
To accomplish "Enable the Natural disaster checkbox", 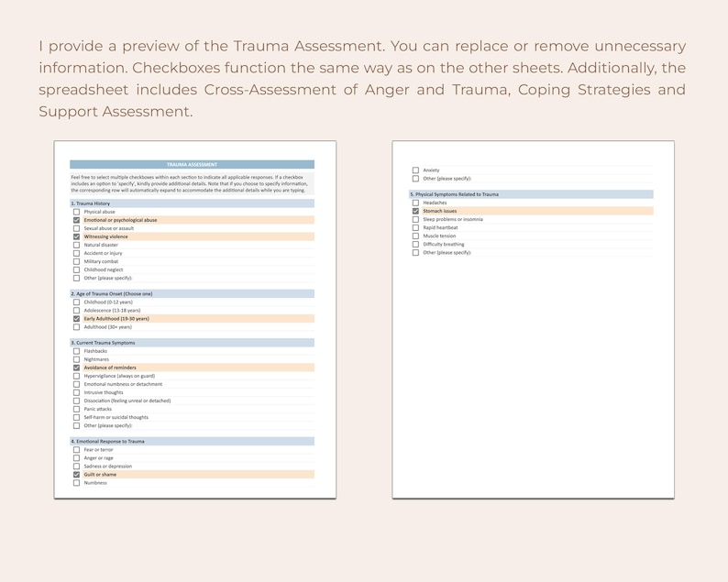I will 77,245.
